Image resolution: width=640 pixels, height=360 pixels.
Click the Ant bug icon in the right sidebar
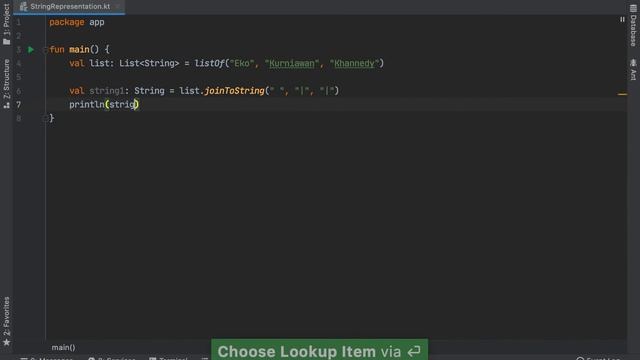pos(633,62)
